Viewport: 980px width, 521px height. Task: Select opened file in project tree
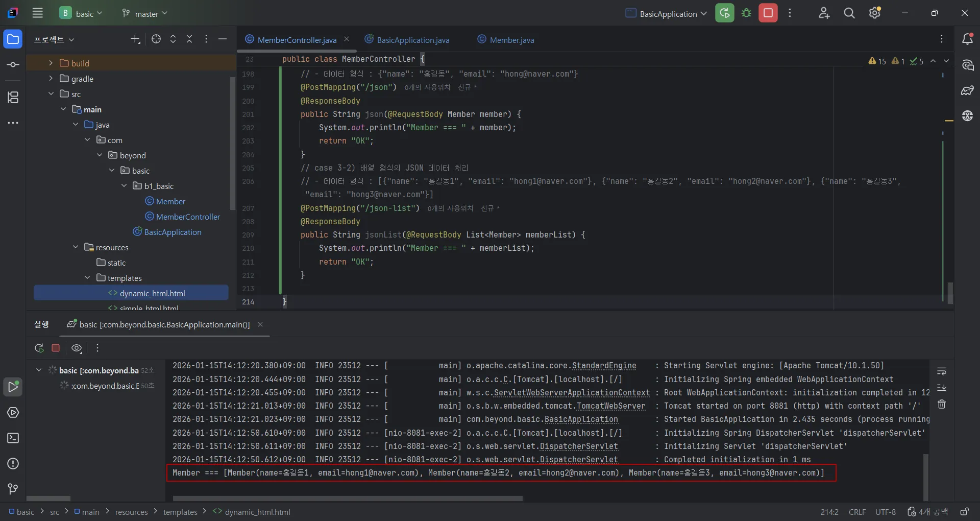coord(156,39)
